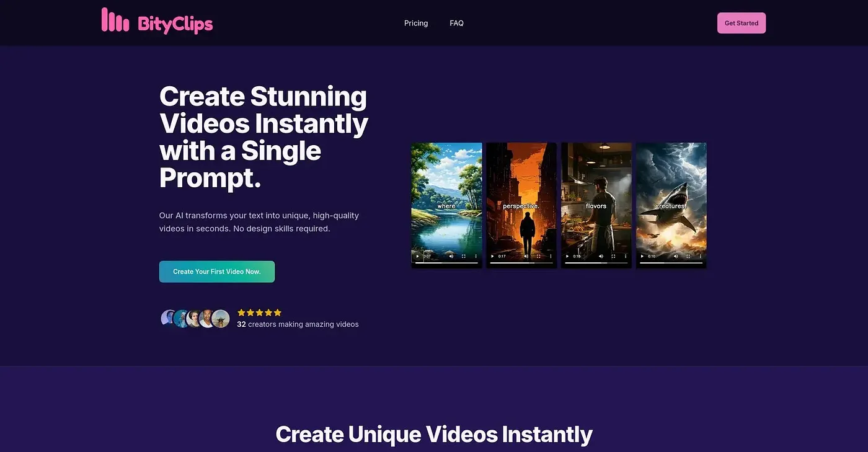Mute the 'where' lake video
Viewport: 868px width, 452px height.
pyautogui.click(x=451, y=256)
